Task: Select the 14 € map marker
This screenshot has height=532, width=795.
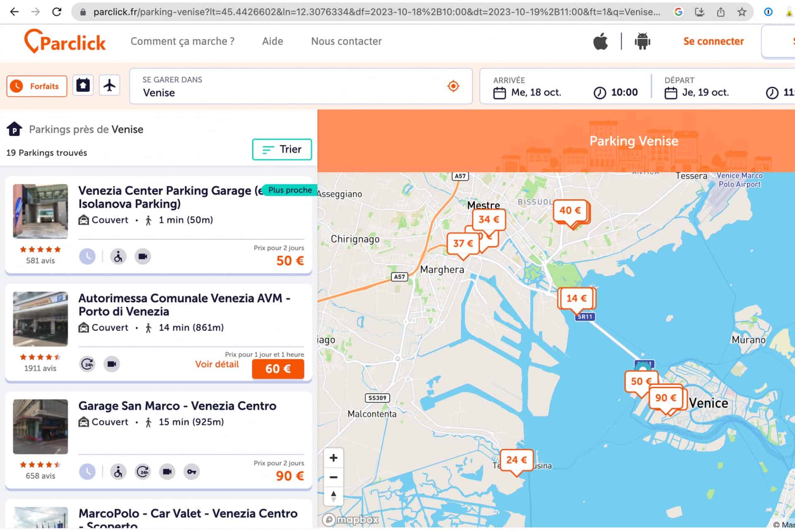Action: [576, 298]
